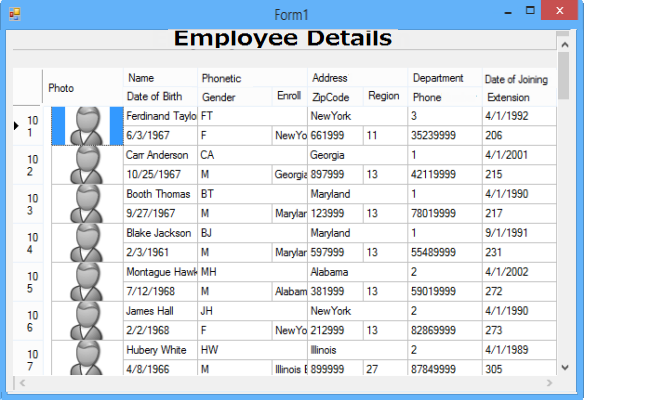The image size is (670, 400).
Task: Click the Region column header
Action: pyautogui.click(x=385, y=96)
